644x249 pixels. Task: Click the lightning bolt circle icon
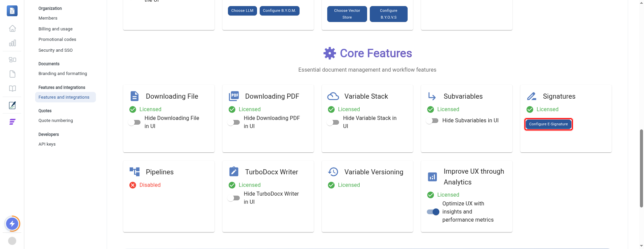(x=12, y=224)
